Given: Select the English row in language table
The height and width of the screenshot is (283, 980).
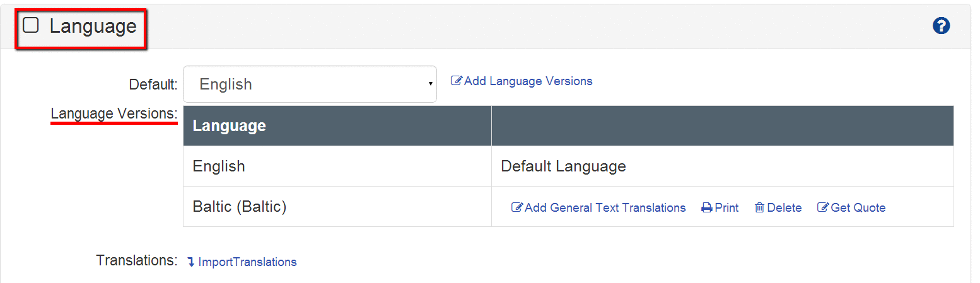Looking at the screenshot, I should 219,166.
